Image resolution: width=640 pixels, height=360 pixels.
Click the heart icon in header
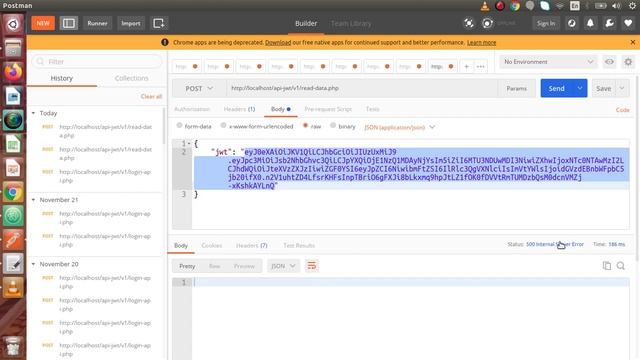628,23
